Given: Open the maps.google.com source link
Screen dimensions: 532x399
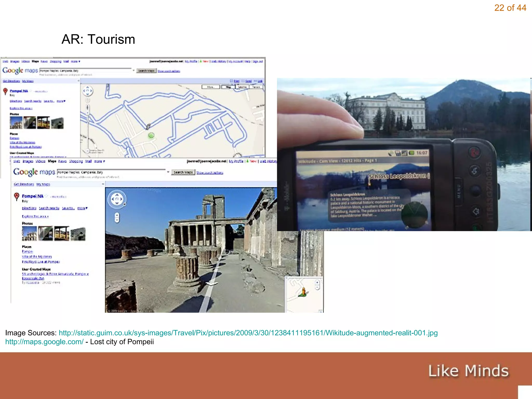Looking at the screenshot, I should tap(44, 342).
